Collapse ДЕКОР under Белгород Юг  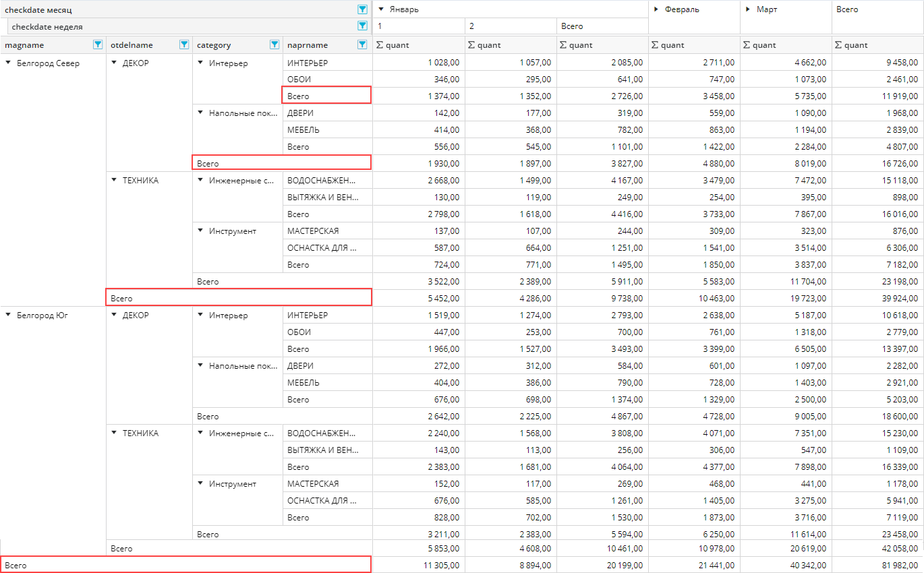pos(114,315)
